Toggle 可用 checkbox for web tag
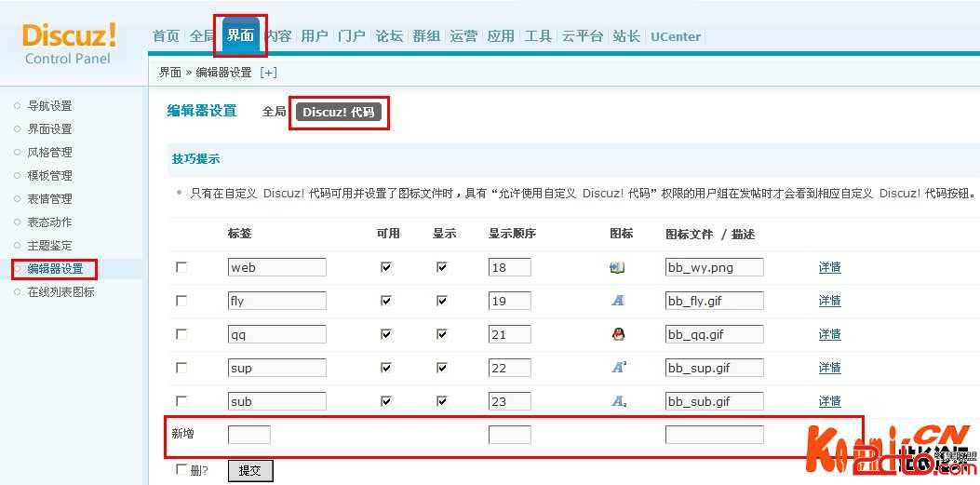The width and height of the screenshot is (980, 485). coord(385,267)
